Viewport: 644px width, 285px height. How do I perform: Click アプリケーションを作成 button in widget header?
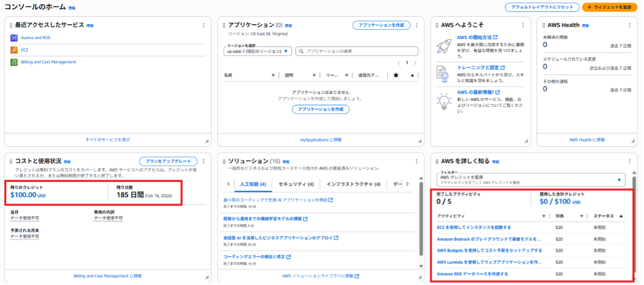click(381, 25)
